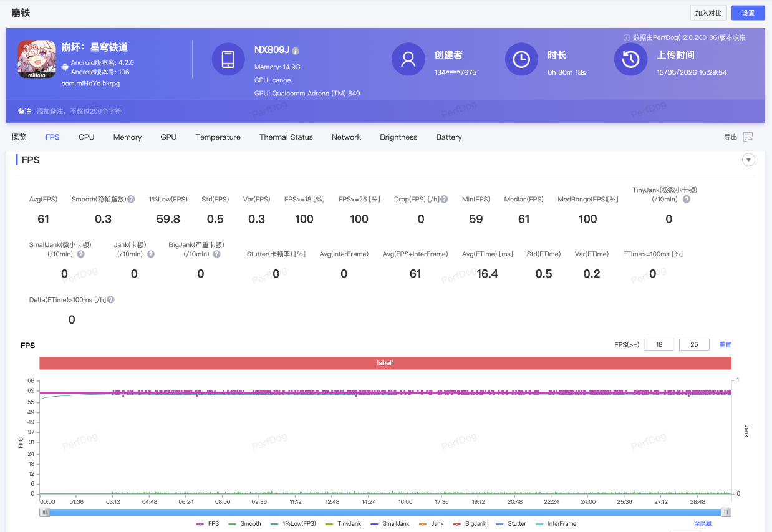The height and width of the screenshot is (532, 772).
Task: Click the creator ID 134****7675
Action: (455, 72)
